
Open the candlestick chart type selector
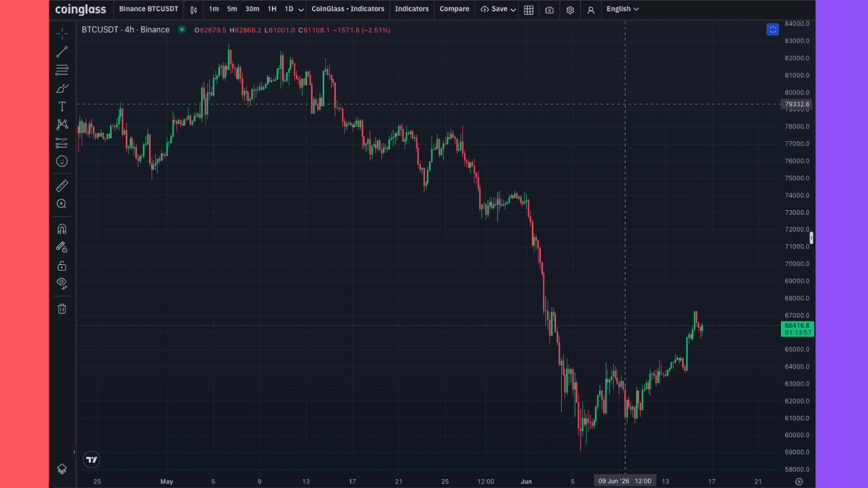[194, 10]
